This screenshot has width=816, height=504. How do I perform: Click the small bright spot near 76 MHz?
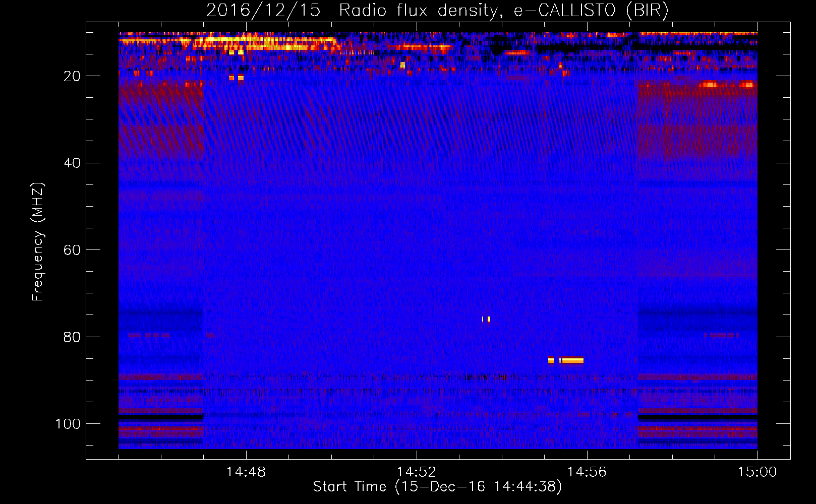tap(486, 319)
